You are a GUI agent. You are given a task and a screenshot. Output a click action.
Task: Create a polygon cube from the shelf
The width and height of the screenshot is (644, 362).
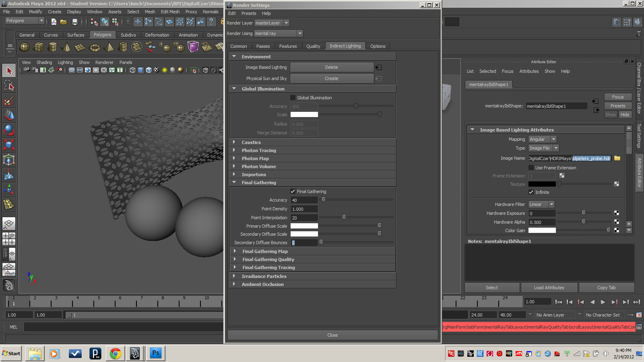tap(39, 47)
